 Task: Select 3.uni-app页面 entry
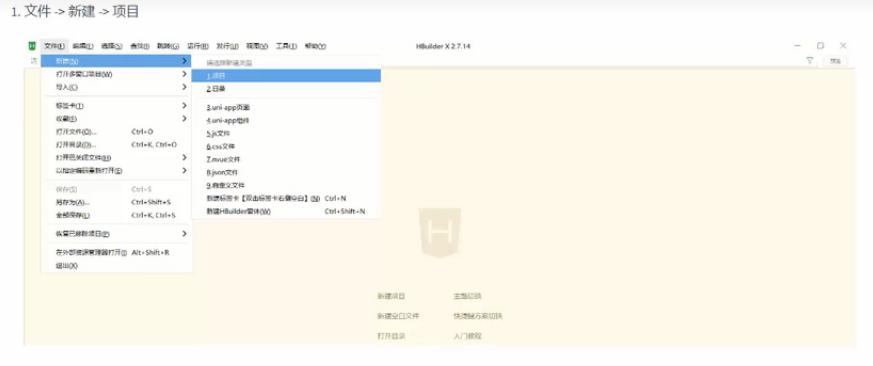tap(286, 108)
